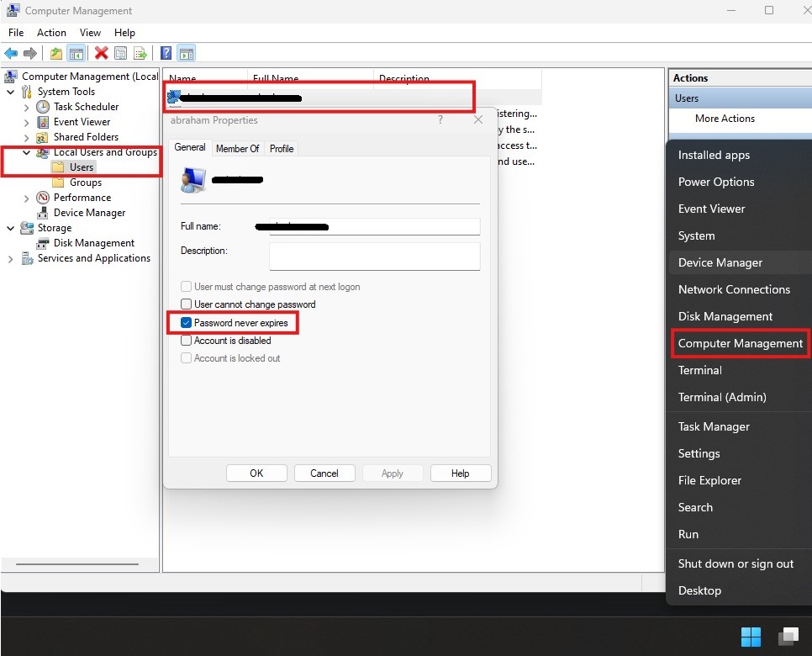Open the Help menu
This screenshot has width=812, height=656.
pyautogui.click(x=124, y=33)
